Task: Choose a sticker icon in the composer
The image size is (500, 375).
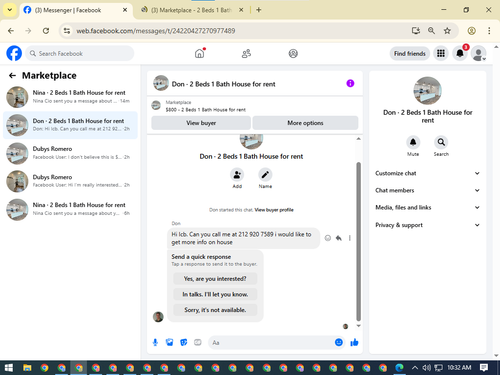Action: pyautogui.click(x=184, y=342)
